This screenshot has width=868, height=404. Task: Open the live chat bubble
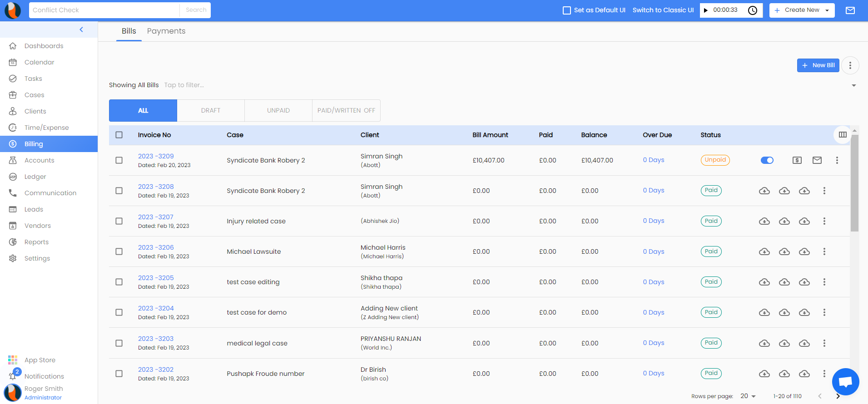pyautogui.click(x=845, y=381)
